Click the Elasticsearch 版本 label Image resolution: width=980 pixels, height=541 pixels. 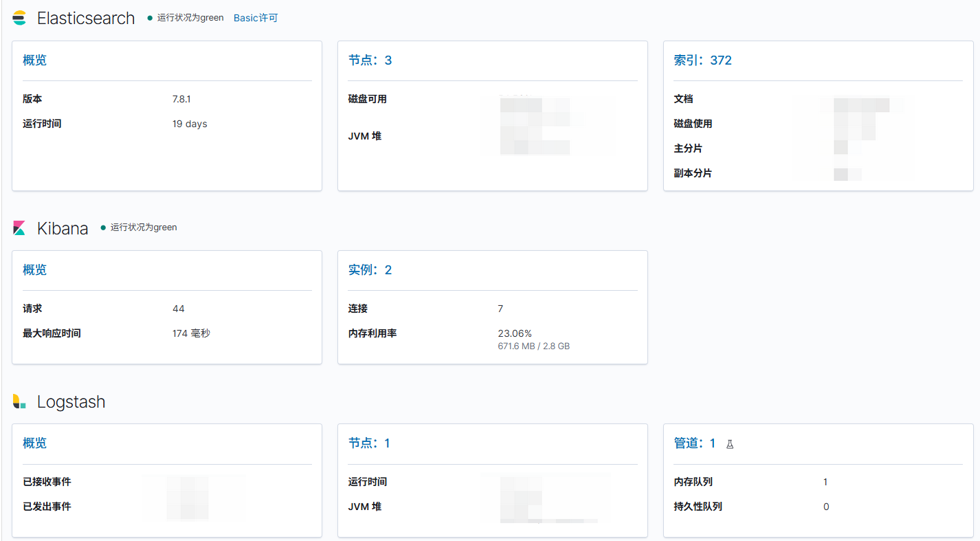(32, 99)
